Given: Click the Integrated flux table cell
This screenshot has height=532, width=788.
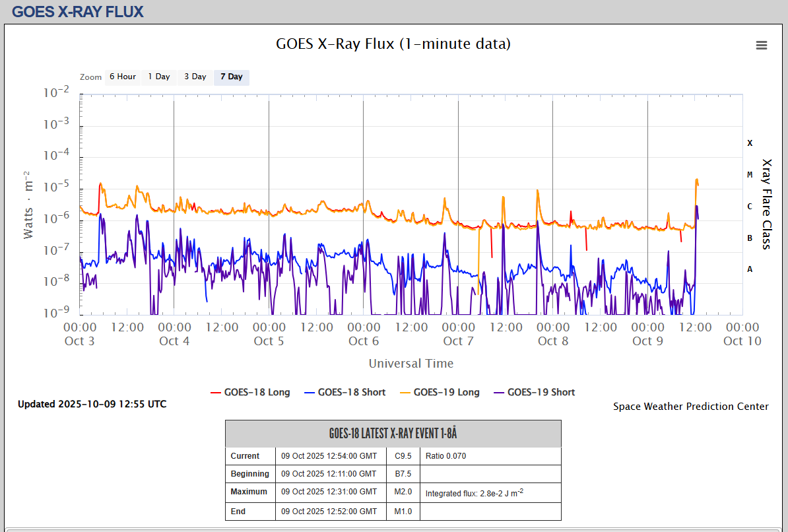Looking at the screenshot, I should coord(475,492).
